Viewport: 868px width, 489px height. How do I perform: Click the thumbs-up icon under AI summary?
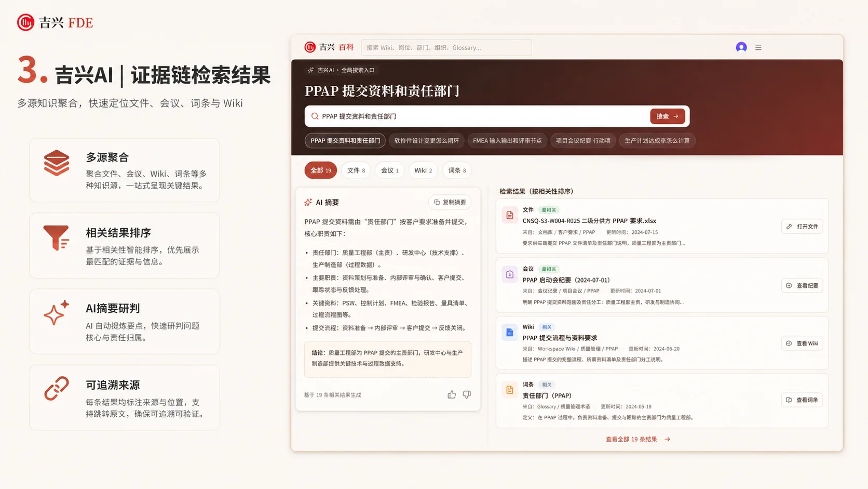[x=452, y=395]
